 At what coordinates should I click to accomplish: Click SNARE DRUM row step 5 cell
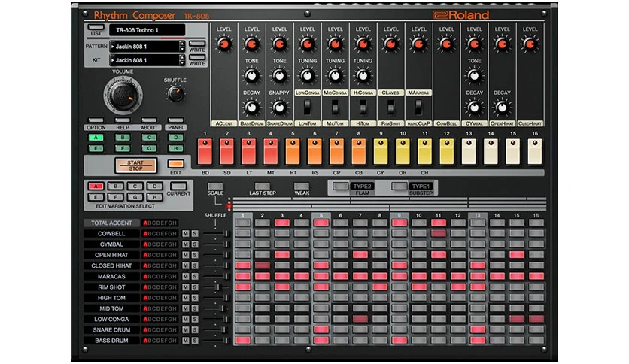click(x=321, y=329)
